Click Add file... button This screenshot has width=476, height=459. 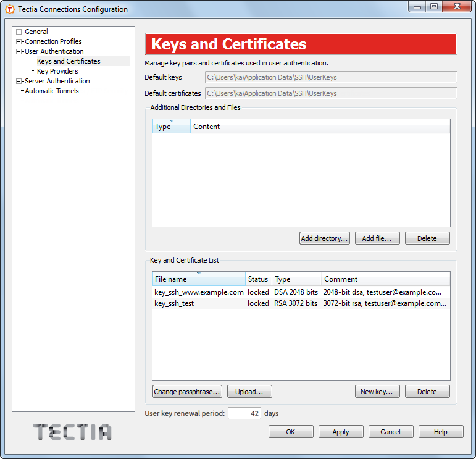pos(377,238)
